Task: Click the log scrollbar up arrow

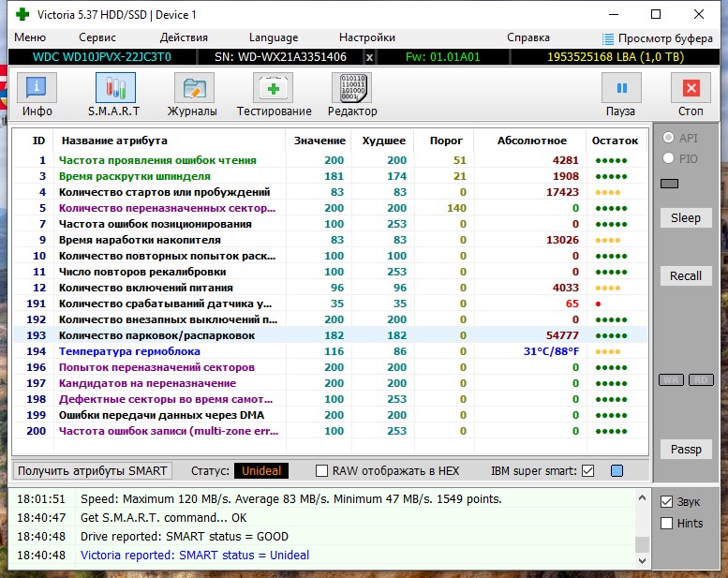Action: coord(642,498)
